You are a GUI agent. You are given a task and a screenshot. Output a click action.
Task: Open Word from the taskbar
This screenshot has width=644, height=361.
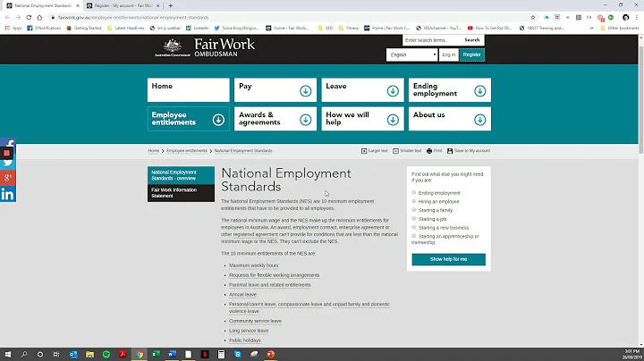pos(172,354)
